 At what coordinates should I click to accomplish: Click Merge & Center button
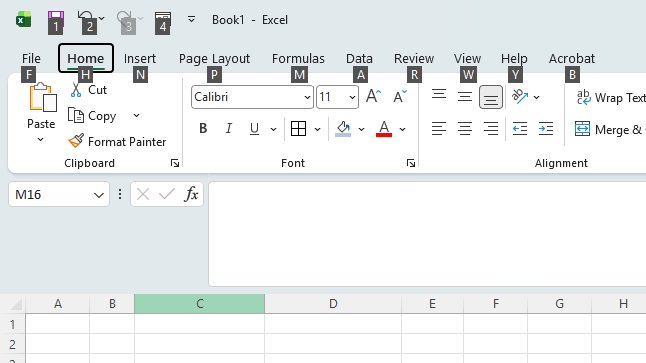(610, 129)
